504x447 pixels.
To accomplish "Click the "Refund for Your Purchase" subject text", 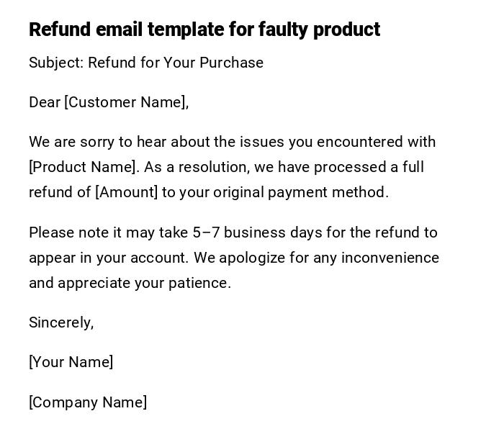I will [176, 63].
